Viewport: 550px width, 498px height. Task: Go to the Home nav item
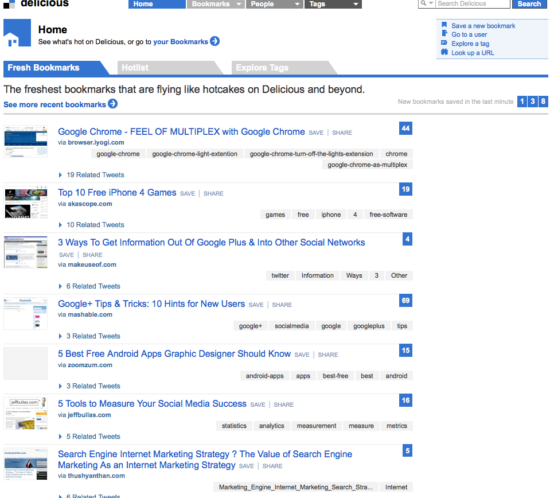157,4
